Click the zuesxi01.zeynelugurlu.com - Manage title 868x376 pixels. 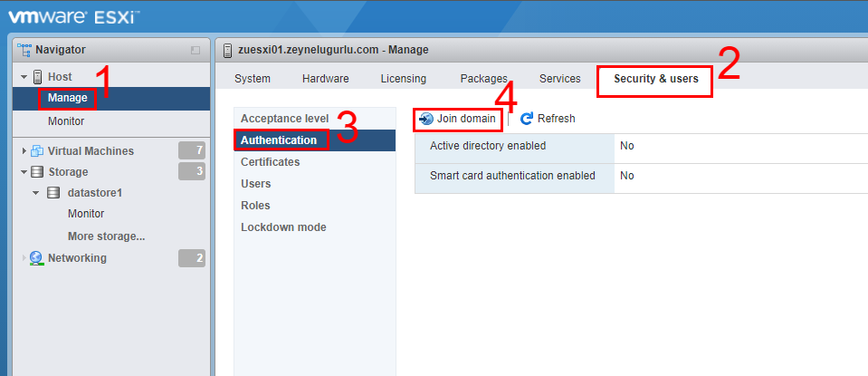[333, 50]
